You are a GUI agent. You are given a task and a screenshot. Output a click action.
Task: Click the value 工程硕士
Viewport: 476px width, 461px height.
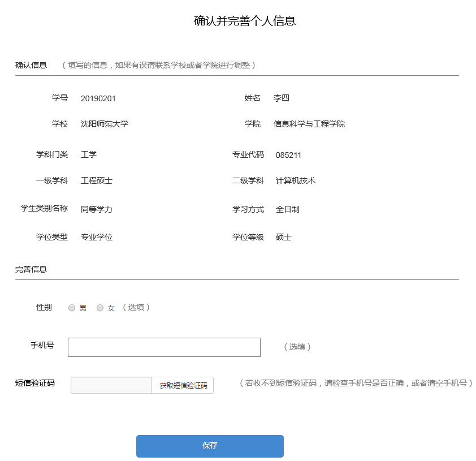click(x=97, y=180)
